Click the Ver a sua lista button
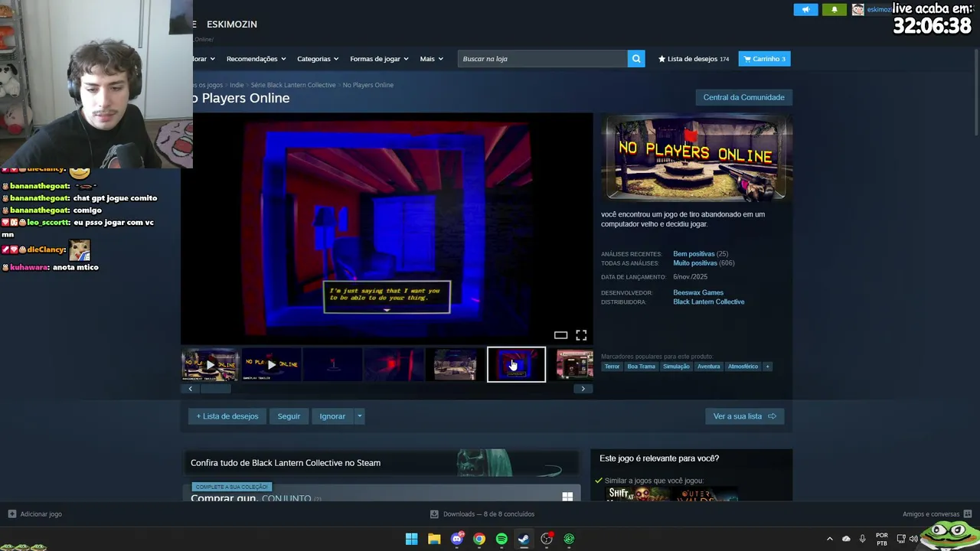This screenshot has height=551, width=980. tap(744, 416)
